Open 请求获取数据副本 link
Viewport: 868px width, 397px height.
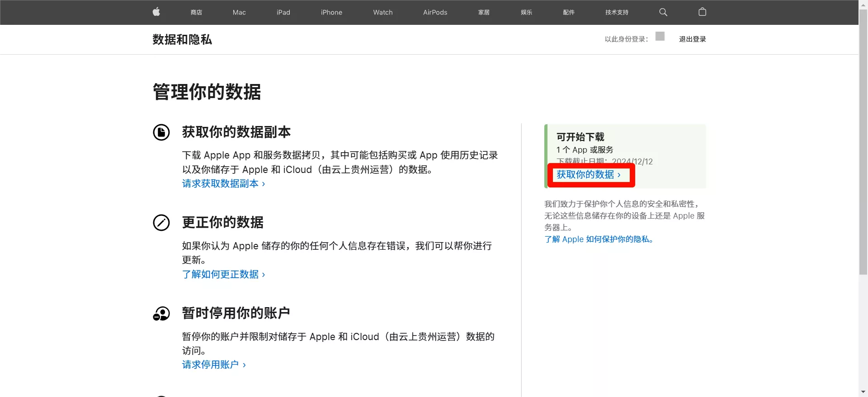point(223,184)
